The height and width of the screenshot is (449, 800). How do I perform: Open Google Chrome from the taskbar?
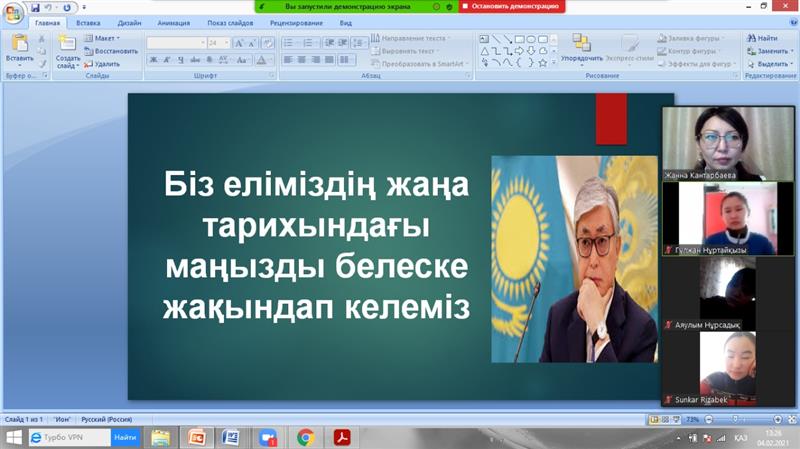[x=305, y=437]
